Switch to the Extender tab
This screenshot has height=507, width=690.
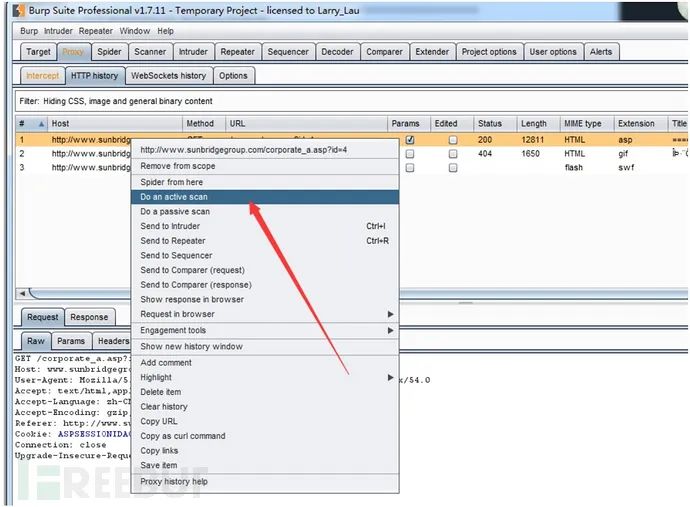point(432,52)
